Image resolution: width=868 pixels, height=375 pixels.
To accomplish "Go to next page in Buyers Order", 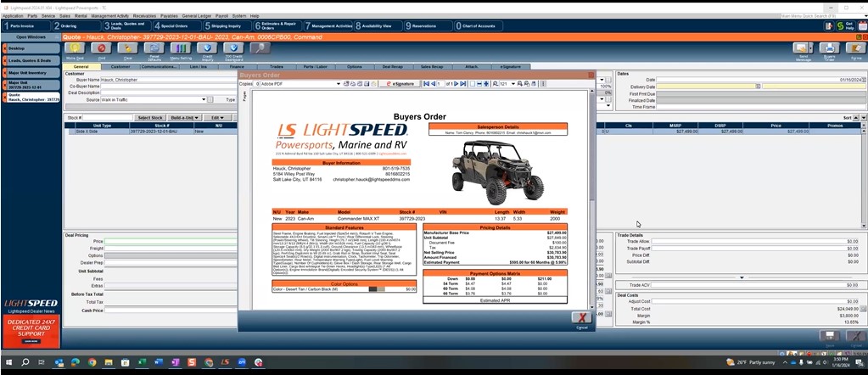I will [456, 84].
